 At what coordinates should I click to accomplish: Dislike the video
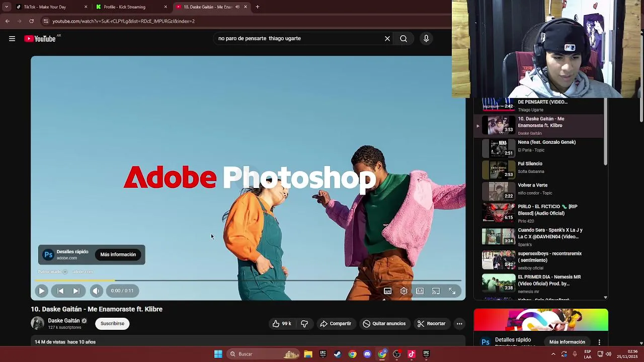[304, 324]
